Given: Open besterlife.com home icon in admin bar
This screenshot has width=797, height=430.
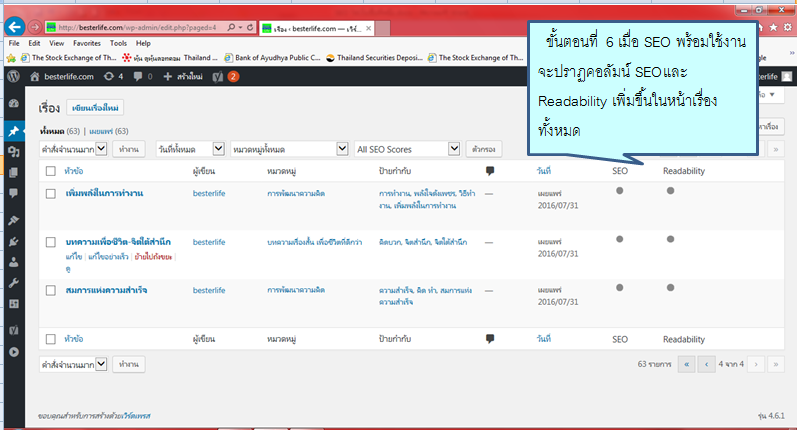Looking at the screenshot, I should [x=35, y=77].
